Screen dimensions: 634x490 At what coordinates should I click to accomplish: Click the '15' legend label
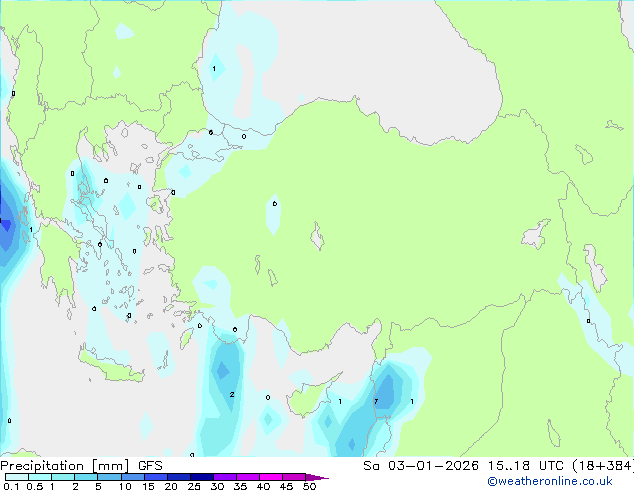point(148,486)
